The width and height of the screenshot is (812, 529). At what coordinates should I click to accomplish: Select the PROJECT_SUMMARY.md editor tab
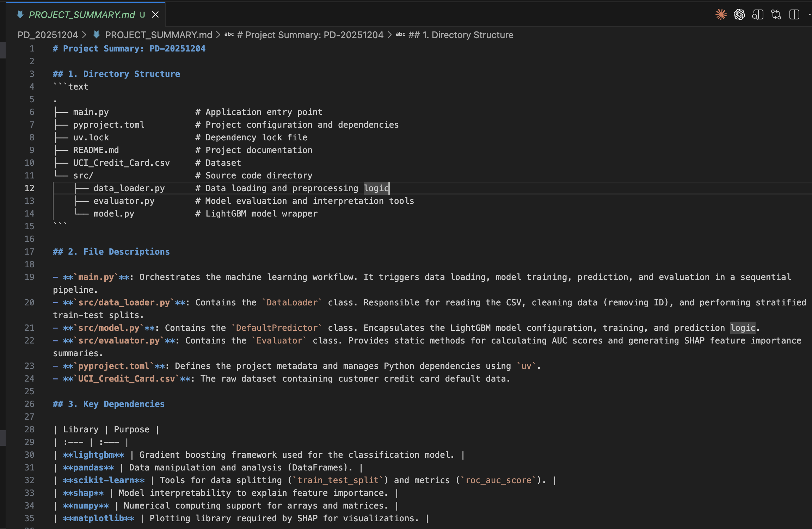point(82,14)
